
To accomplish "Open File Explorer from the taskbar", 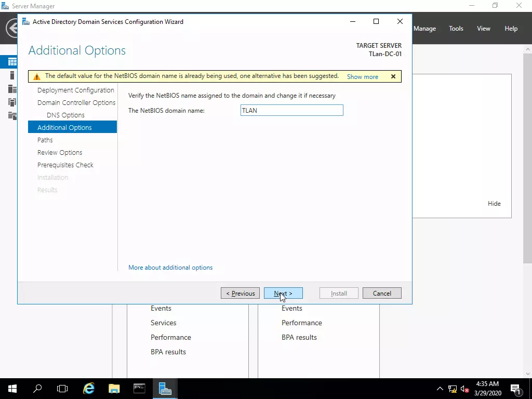I will (x=114, y=389).
